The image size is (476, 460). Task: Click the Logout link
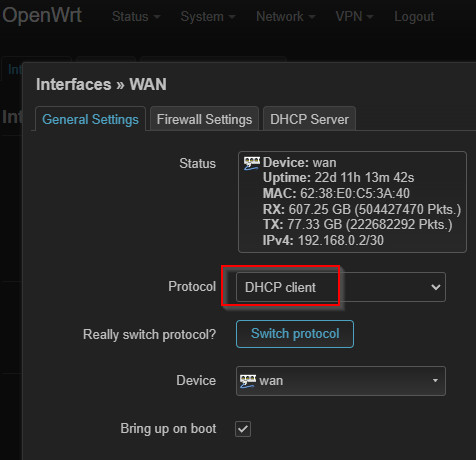point(414,16)
